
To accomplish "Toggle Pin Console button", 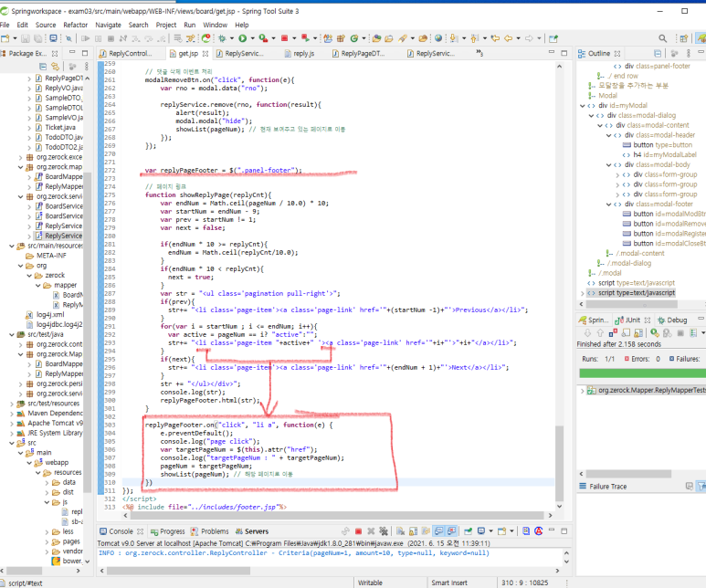I will click(469, 531).
